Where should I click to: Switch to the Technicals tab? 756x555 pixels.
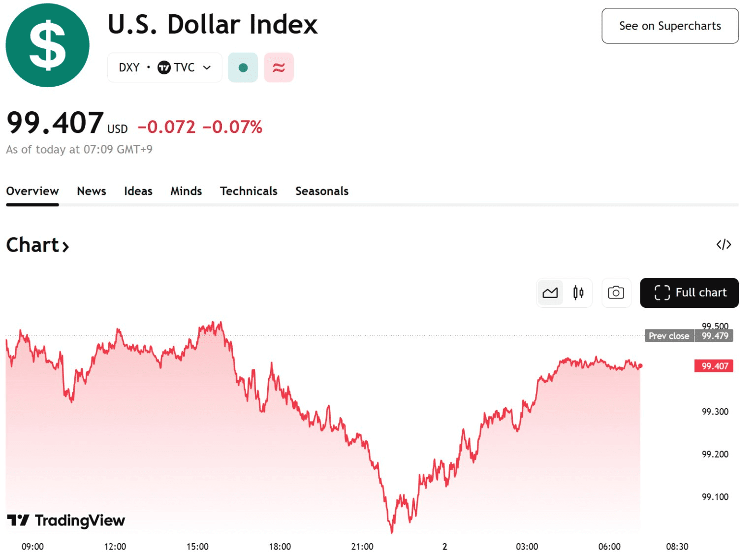click(249, 191)
